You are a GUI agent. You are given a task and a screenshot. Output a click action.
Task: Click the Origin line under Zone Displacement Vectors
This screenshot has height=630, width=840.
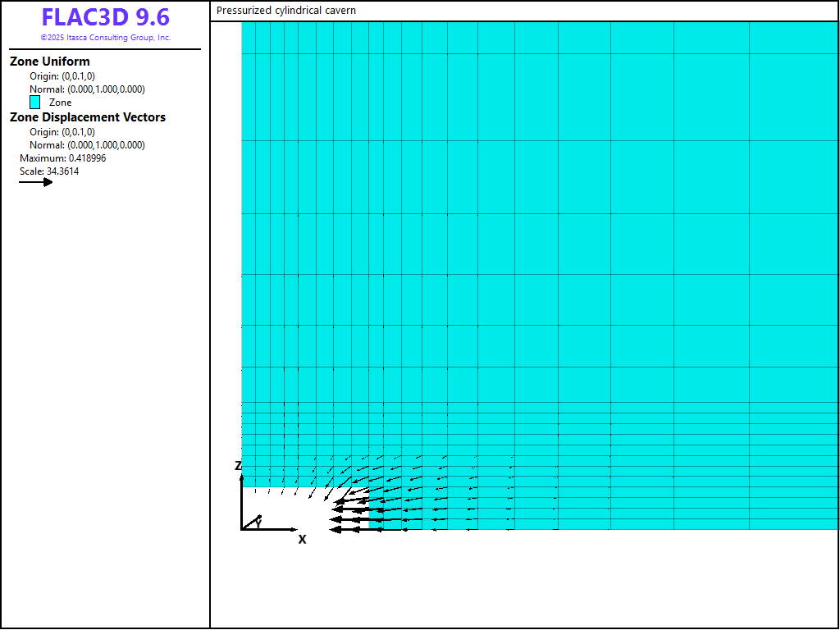(x=62, y=132)
